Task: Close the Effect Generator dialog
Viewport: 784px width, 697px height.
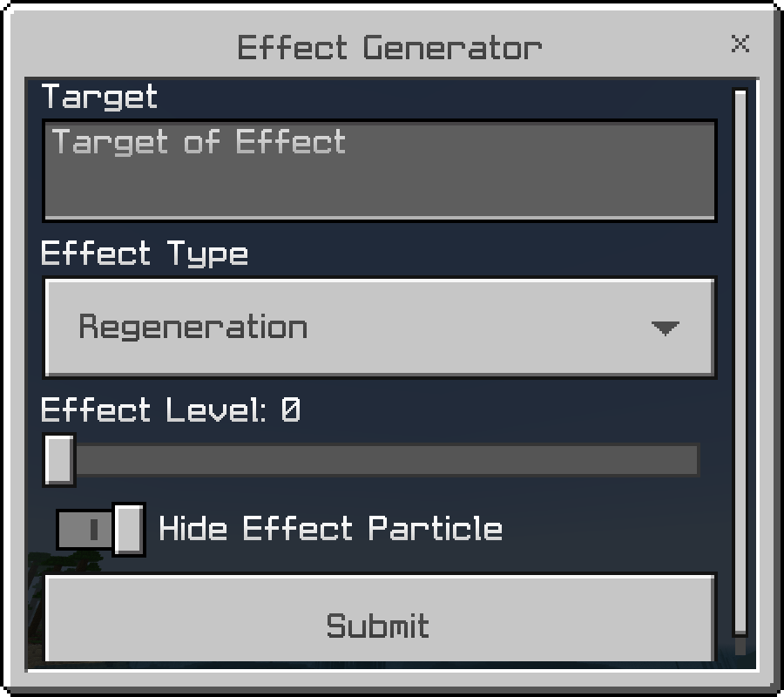Action: [740, 44]
